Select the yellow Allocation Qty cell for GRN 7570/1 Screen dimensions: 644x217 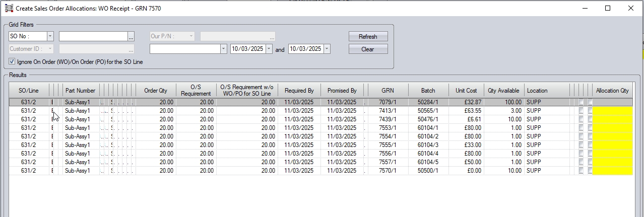click(x=612, y=171)
